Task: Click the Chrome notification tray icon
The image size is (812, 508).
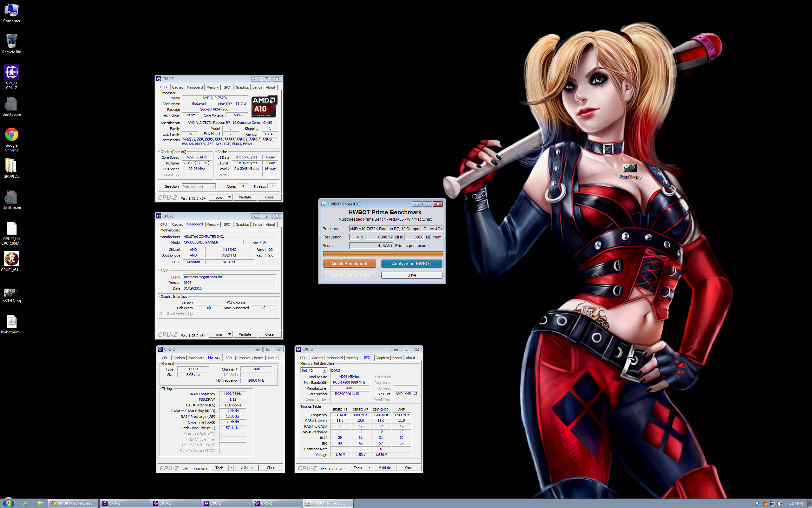Action: pos(765,504)
